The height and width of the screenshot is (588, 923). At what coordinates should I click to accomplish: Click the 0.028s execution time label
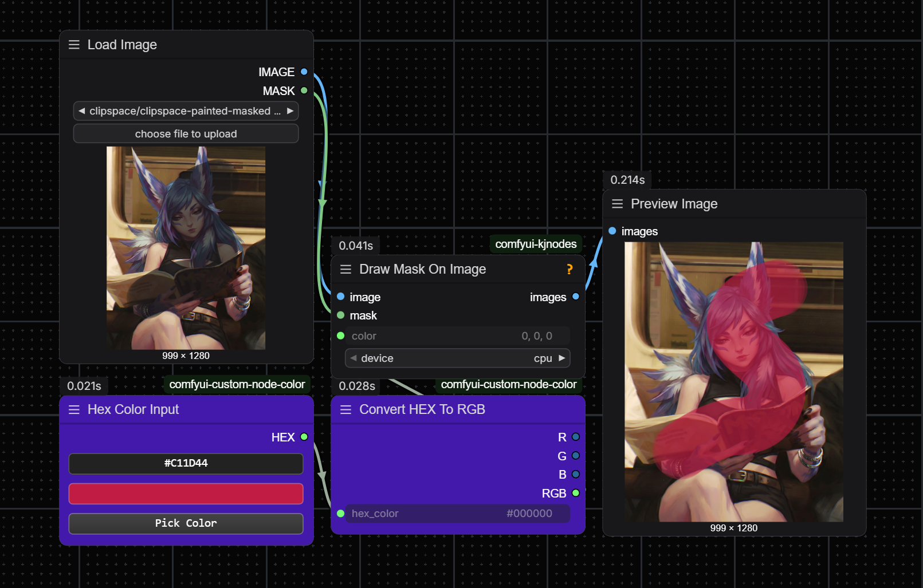[x=357, y=386]
